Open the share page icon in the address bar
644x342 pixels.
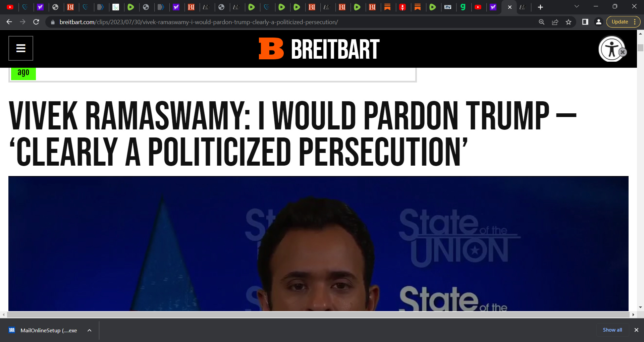pos(555,22)
